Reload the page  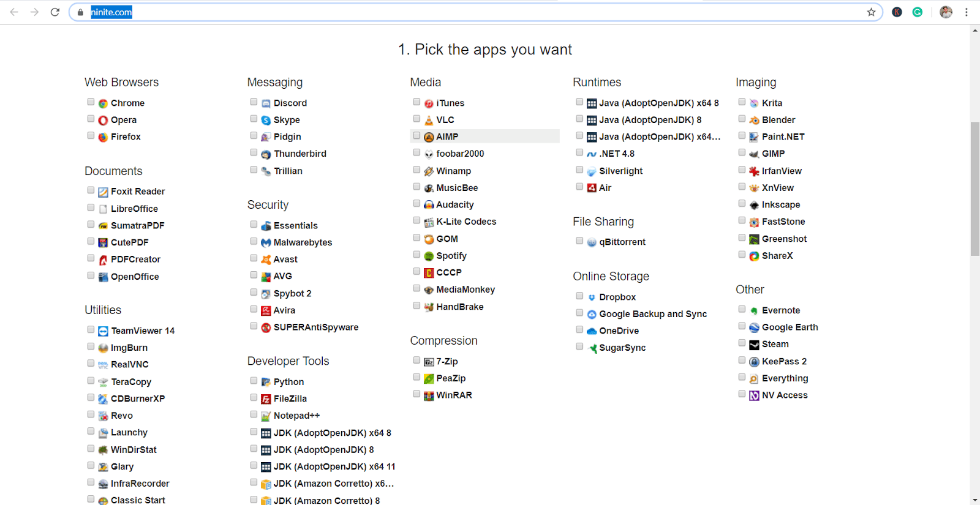point(55,12)
